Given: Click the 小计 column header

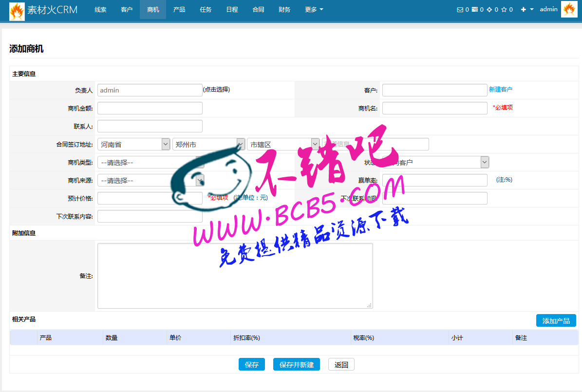Looking at the screenshot, I should 457,338.
